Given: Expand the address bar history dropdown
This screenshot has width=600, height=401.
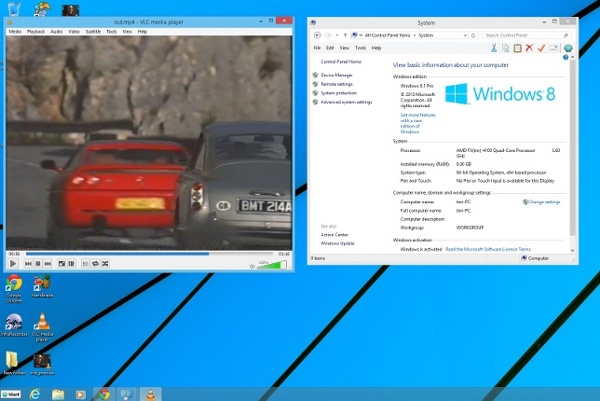Looking at the screenshot, I should pyautogui.click(x=465, y=35).
